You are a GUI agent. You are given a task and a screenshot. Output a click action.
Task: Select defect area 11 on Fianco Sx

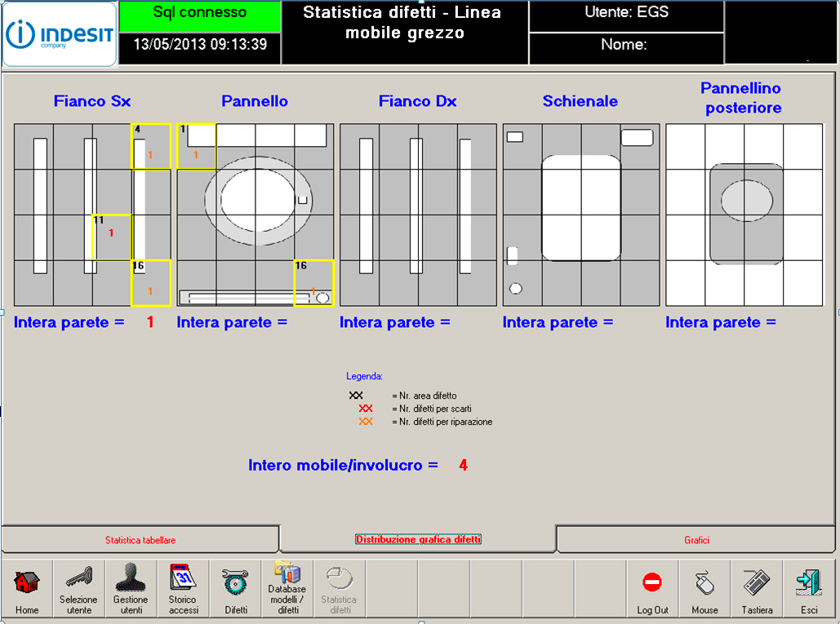pos(112,237)
